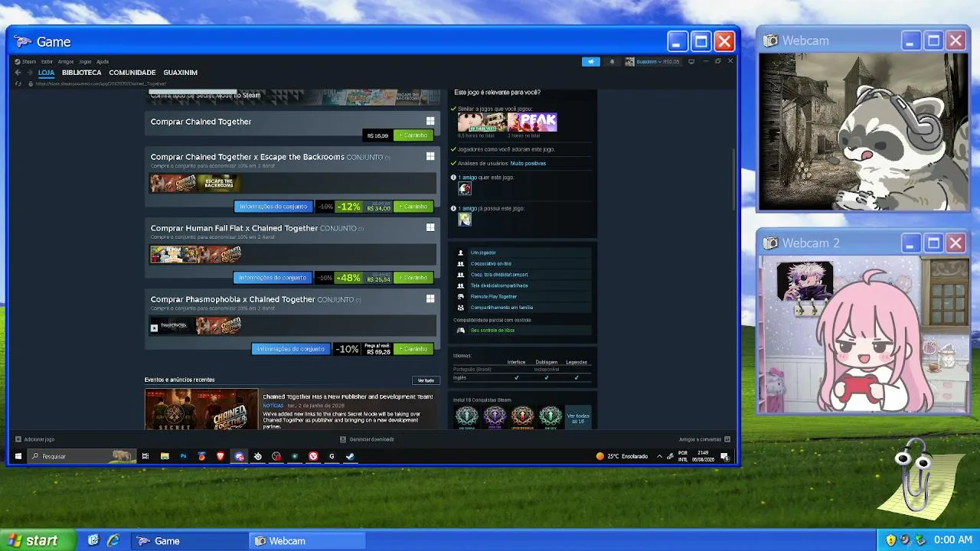Open Amigos e conversas
The image size is (980, 551).
[x=700, y=439]
